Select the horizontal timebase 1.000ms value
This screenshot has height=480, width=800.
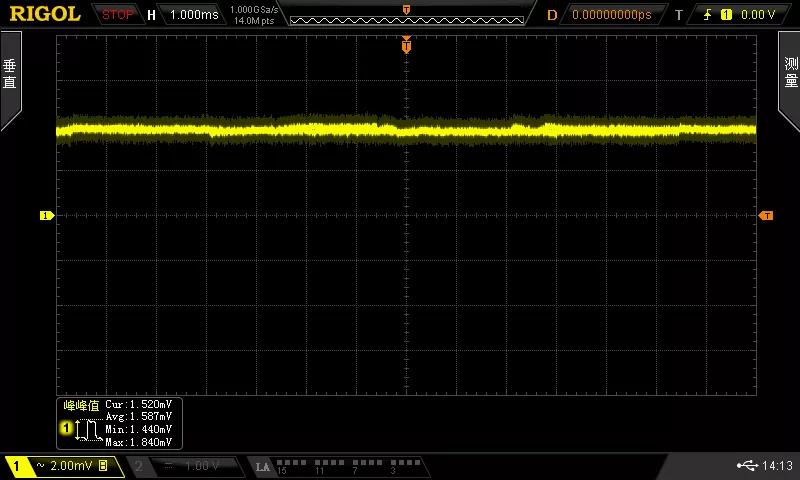click(194, 15)
